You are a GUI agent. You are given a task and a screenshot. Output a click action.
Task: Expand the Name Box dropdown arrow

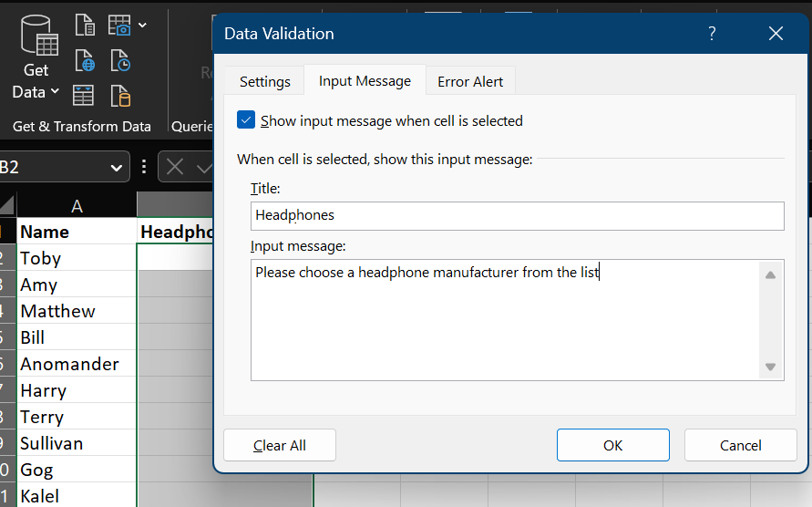coord(117,168)
